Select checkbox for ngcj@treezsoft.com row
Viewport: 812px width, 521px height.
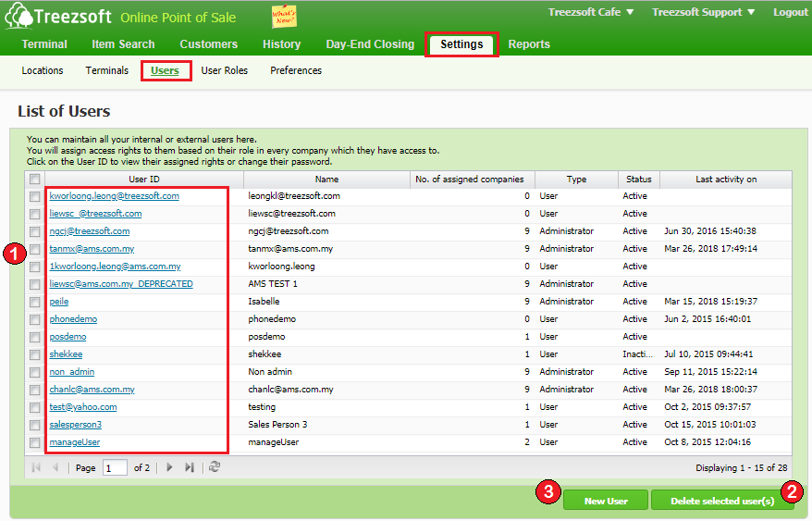(35, 231)
